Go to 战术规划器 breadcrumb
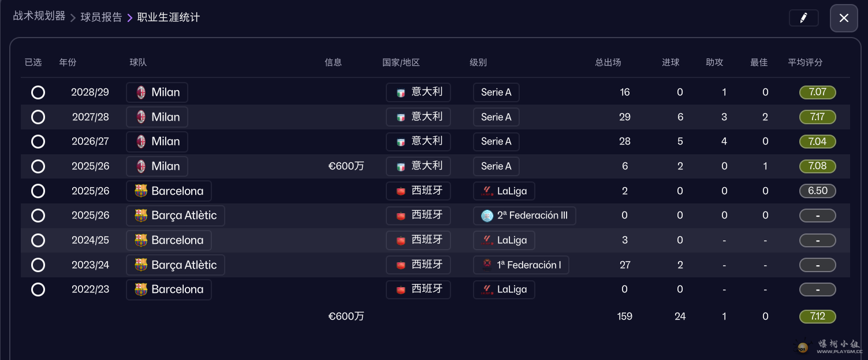 (x=39, y=16)
